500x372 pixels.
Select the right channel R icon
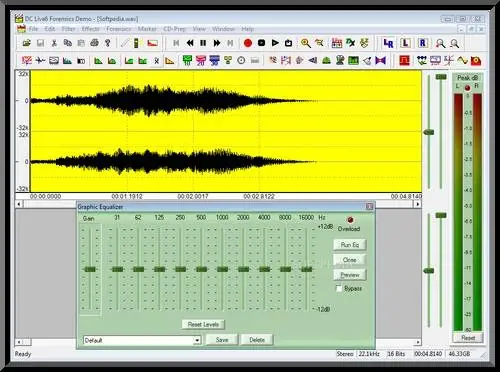pyautogui.click(x=423, y=43)
